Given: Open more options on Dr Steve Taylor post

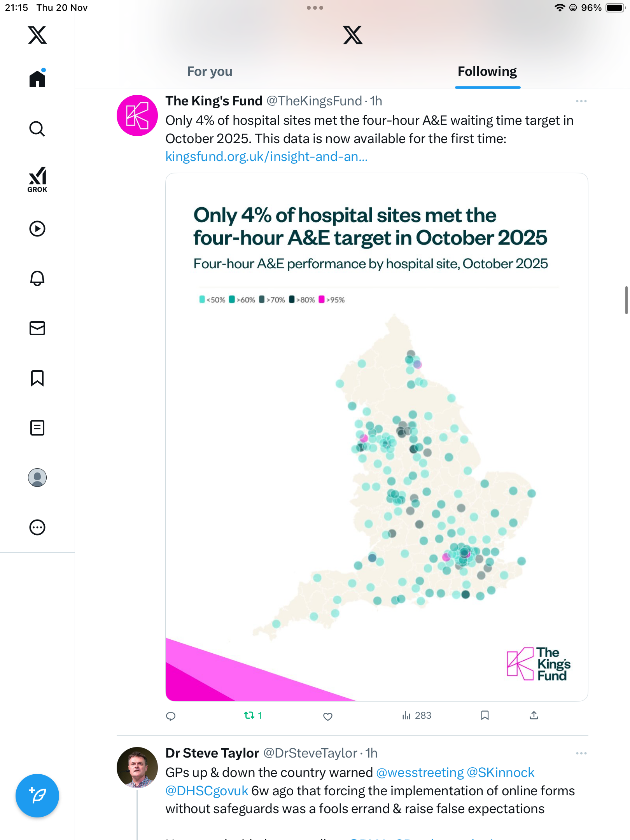Looking at the screenshot, I should tap(581, 753).
